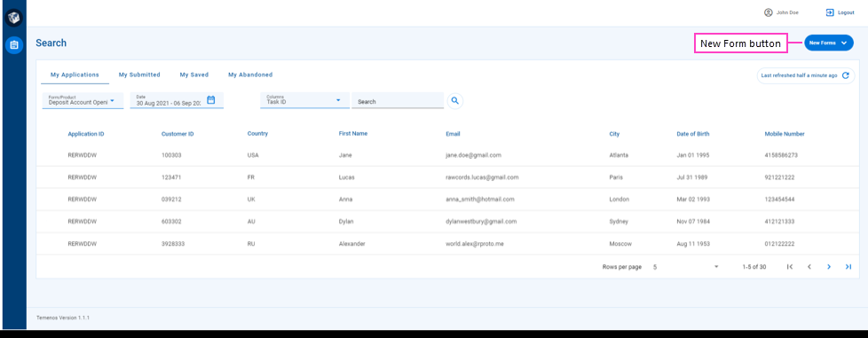Sort by Customer ID column header

(178, 134)
